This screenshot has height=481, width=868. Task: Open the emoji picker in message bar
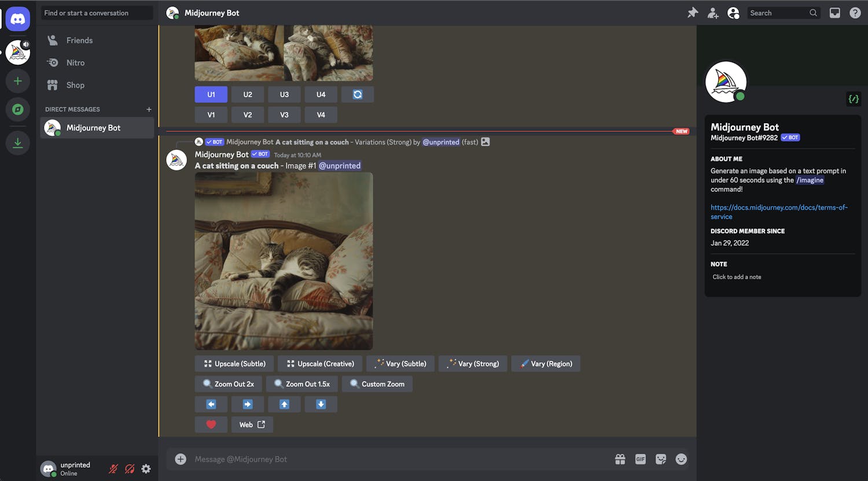pyautogui.click(x=681, y=459)
